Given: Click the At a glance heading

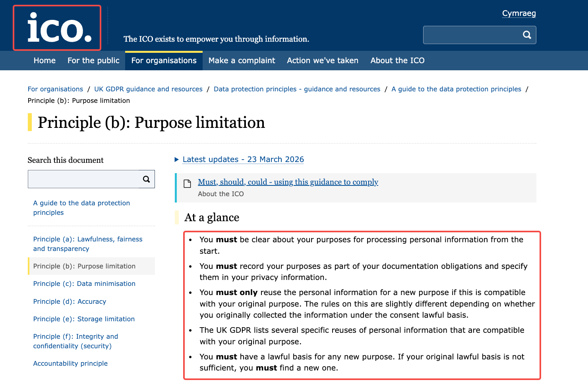Looking at the screenshot, I should click(212, 217).
